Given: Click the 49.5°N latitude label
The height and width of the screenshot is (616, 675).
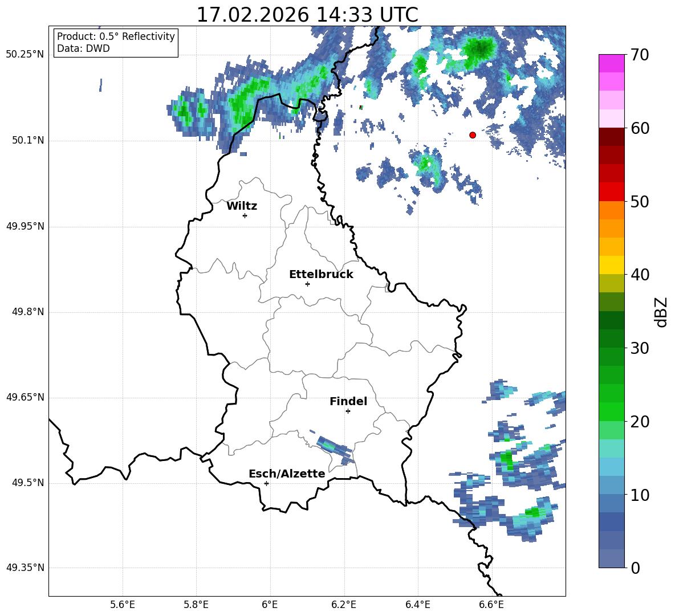Looking at the screenshot, I should coord(28,483).
